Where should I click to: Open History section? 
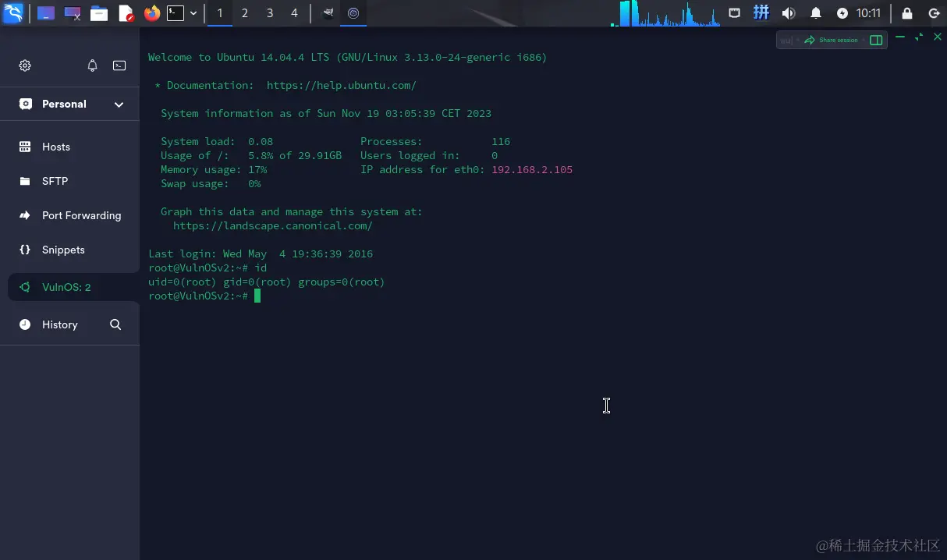point(59,324)
